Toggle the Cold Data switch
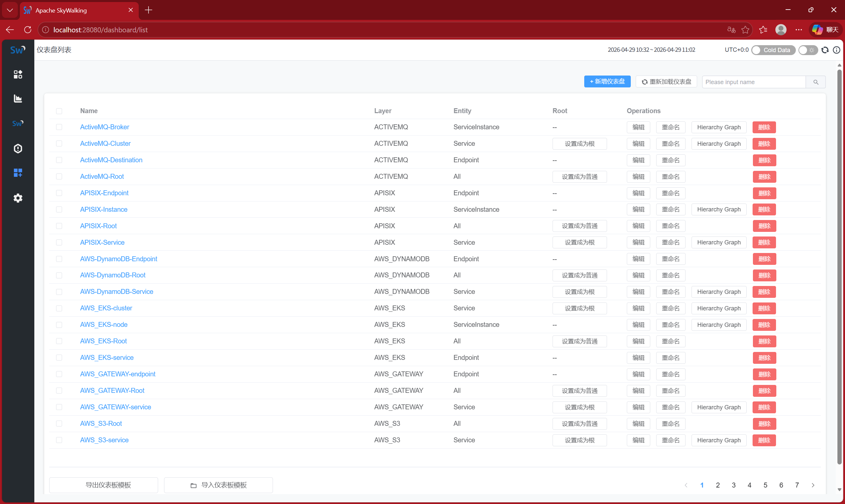This screenshot has width=845, height=504. [773, 50]
